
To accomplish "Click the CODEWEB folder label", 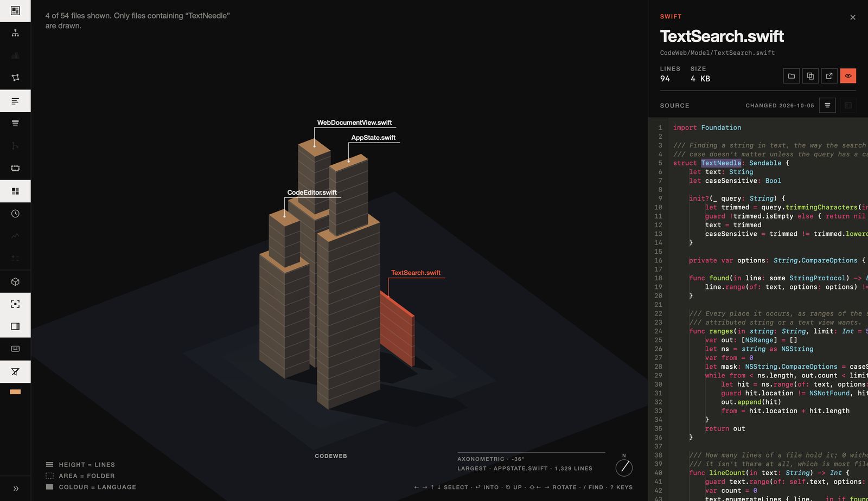I will (x=331, y=456).
